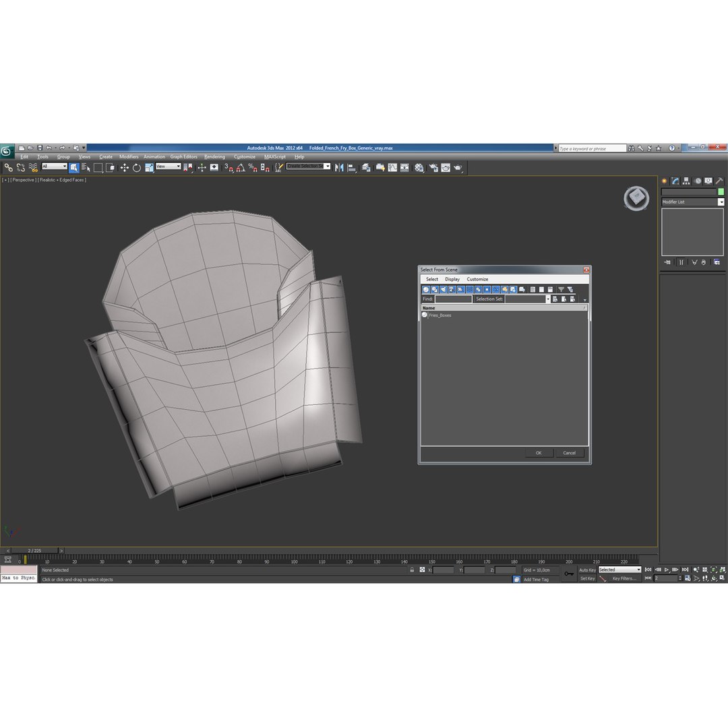Click Perspective viewport label menu
The height and width of the screenshot is (728, 728).
pyautogui.click(x=23, y=180)
